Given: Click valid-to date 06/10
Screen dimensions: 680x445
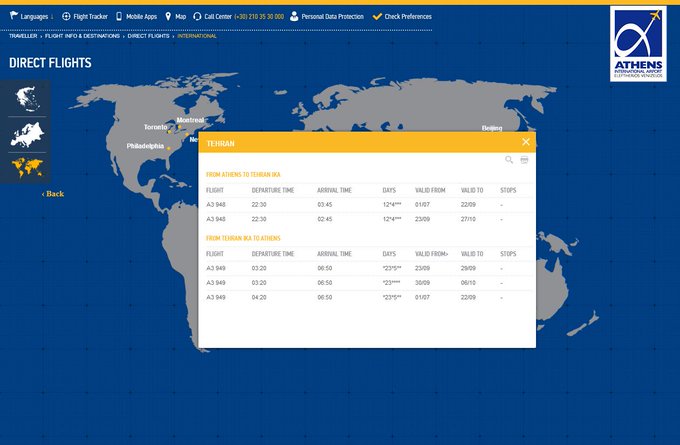Looking at the screenshot, I should coord(468,283).
